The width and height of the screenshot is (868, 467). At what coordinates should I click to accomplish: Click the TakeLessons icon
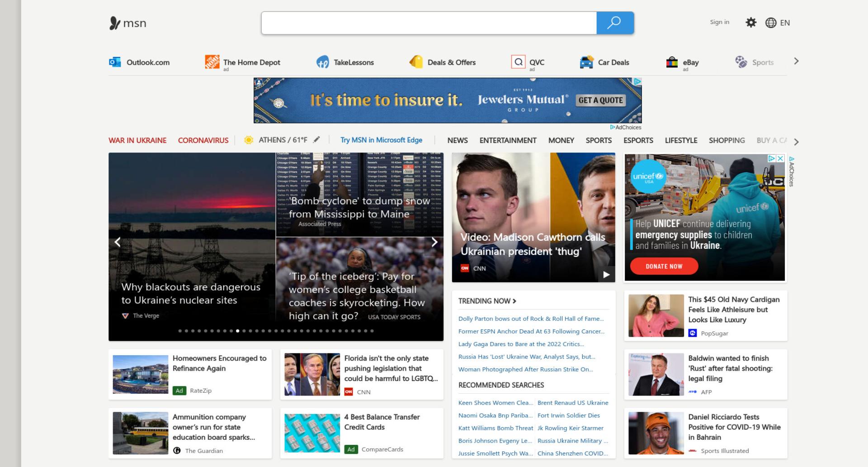point(322,62)
